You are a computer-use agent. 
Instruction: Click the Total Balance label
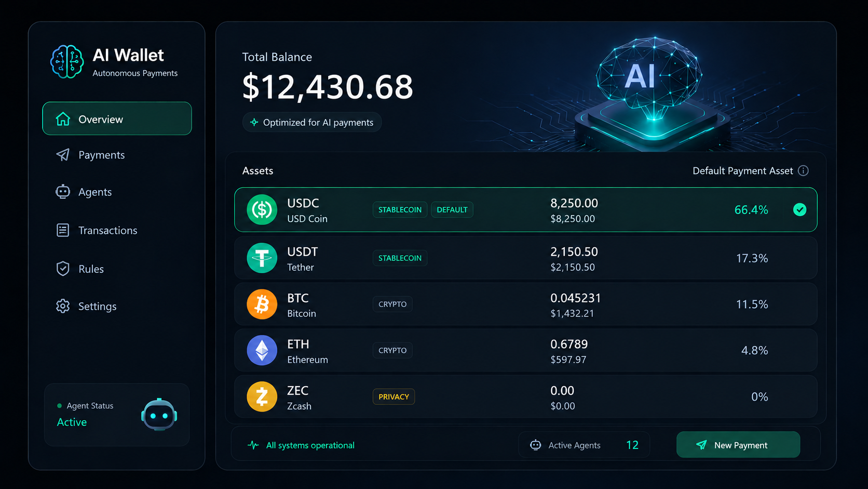[x=277, y=57]
